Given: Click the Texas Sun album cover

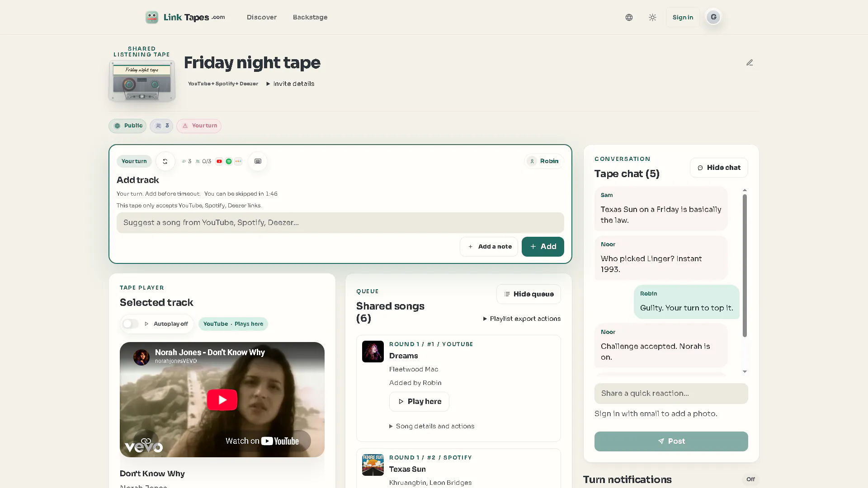Looking at the screenshot, I should 373,465.
